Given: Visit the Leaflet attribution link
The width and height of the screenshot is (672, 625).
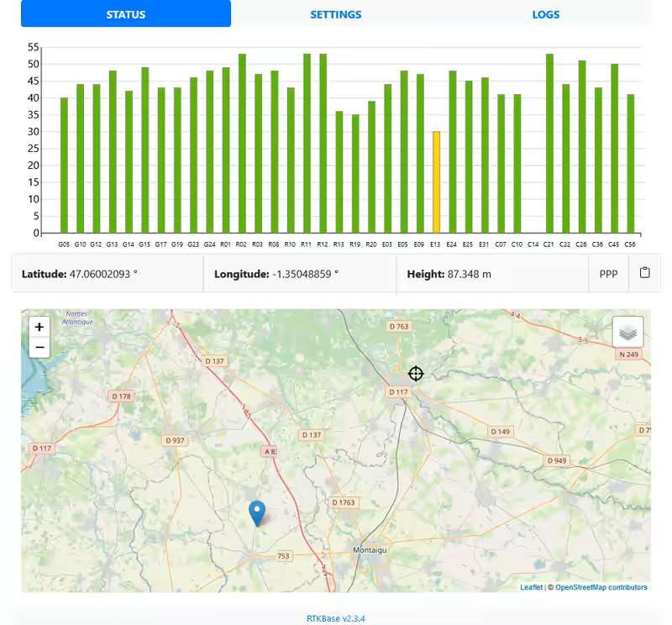Looking at the screenshot, I should [x=531, y=586].
